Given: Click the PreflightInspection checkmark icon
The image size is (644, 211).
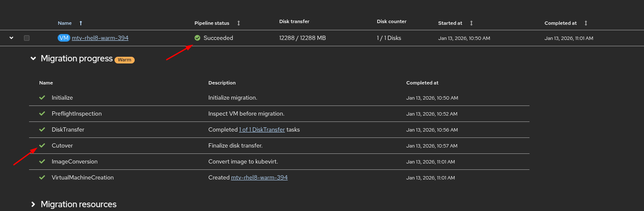Looking at the screenshot, I should (42, 113).
